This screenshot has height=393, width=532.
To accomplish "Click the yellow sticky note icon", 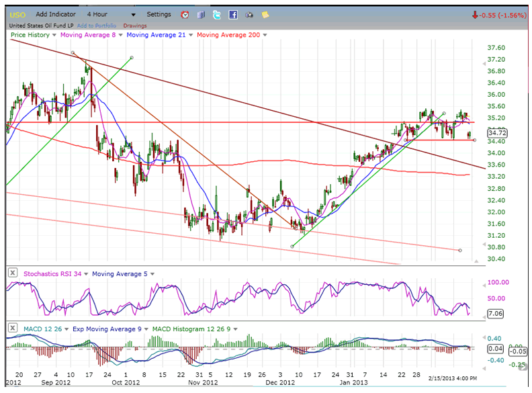I will coord(265,14).
